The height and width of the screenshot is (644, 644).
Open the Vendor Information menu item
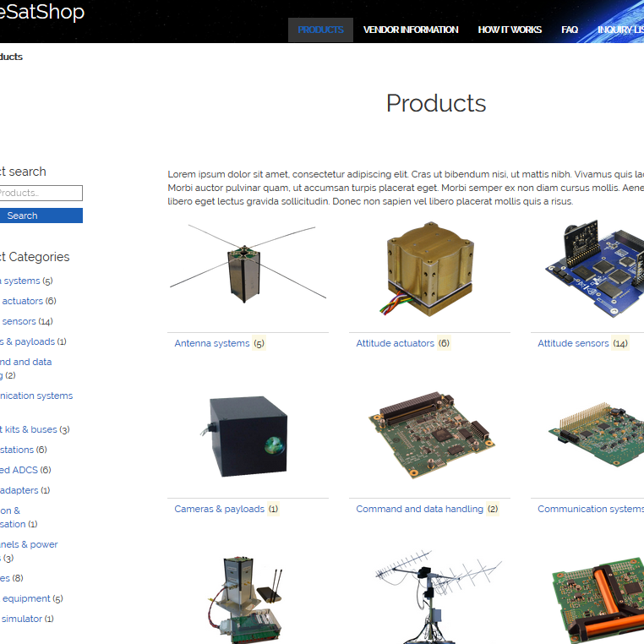(411, 30)
